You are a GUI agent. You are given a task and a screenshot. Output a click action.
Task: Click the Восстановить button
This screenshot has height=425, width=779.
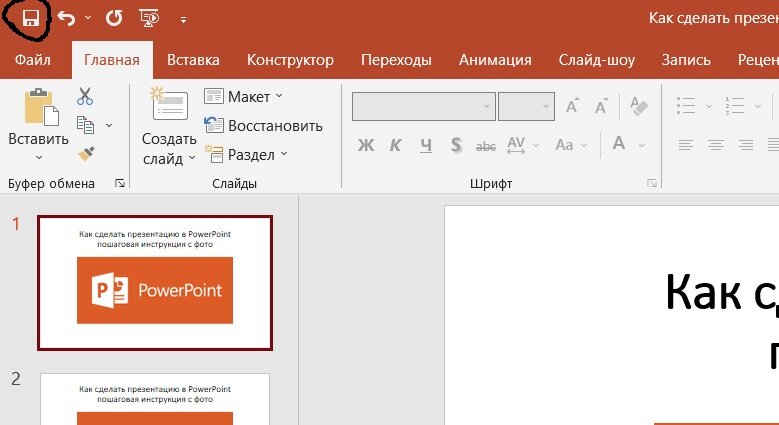pos(263,125)
